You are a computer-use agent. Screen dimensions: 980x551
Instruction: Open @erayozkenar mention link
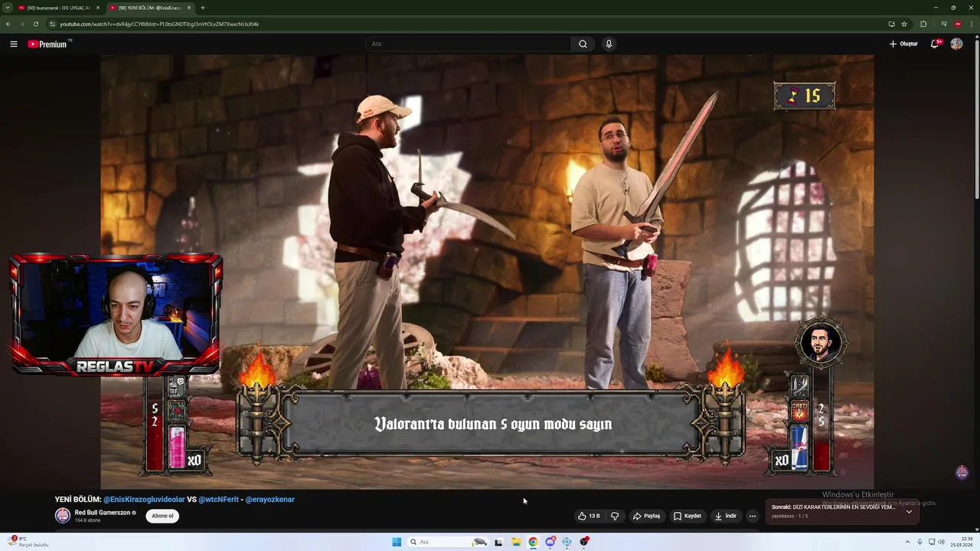(x=269, y=499)
